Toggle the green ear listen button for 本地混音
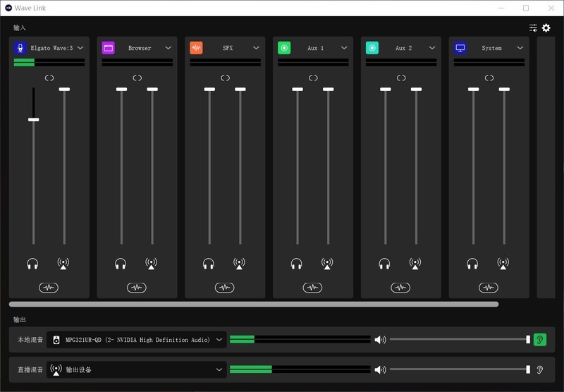The width and height of the screenshot is (564, 392). click(540, 340)
